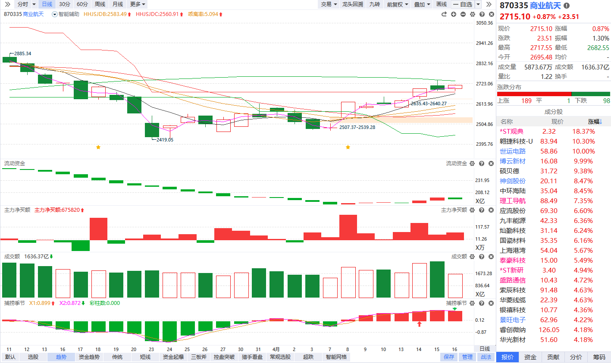Close the 捕捞季节 indicator panel
The image size is (611, 364).
[491, 303]
